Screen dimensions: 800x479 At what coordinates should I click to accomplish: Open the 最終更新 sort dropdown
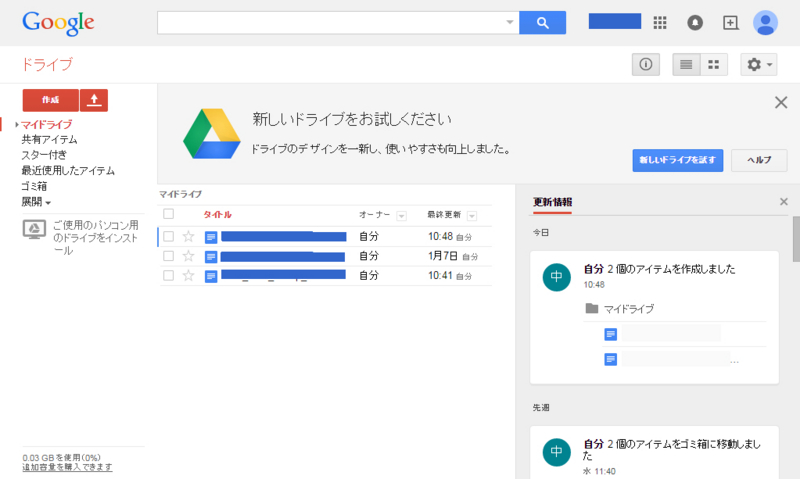(472, 216)
